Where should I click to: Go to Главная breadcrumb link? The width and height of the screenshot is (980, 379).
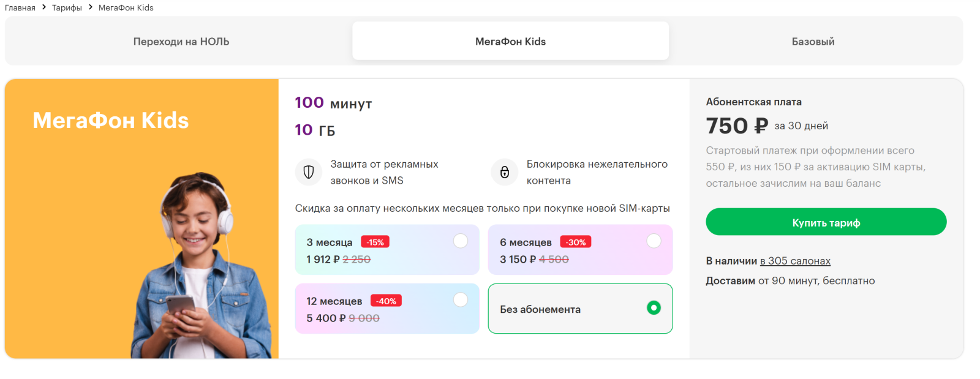click(20, 8)
